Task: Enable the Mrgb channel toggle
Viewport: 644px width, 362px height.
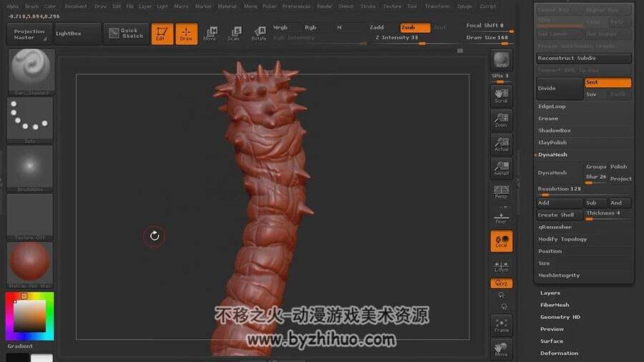Action: (280, 27)
